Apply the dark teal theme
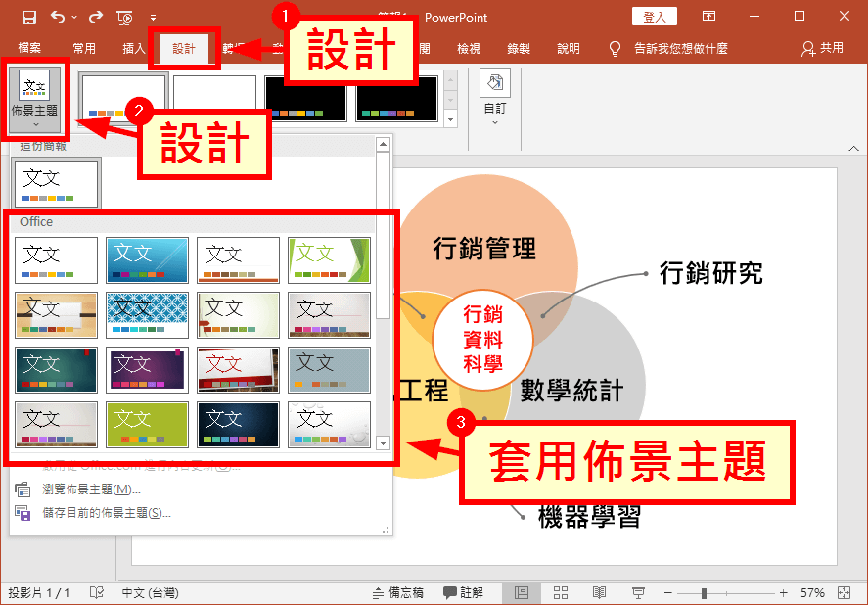This screenshot has width=868, height=605. pyautogui.click(x=56, y=370)
